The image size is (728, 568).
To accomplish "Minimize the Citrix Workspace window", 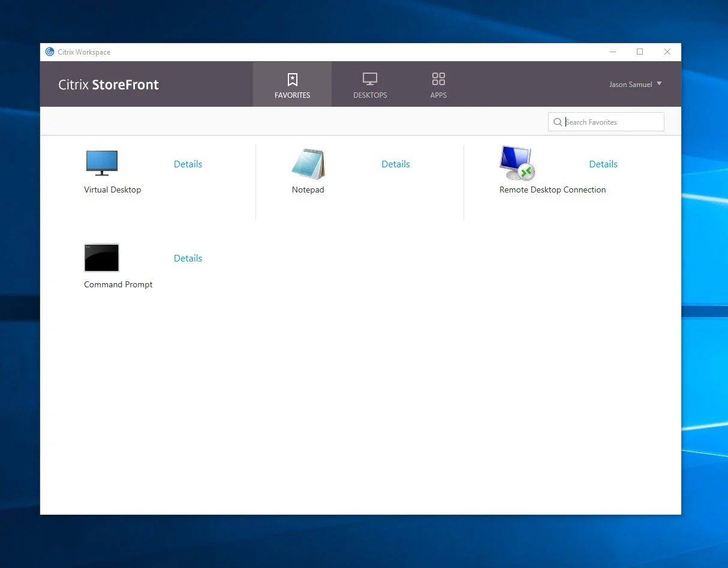I will point(613,52).
